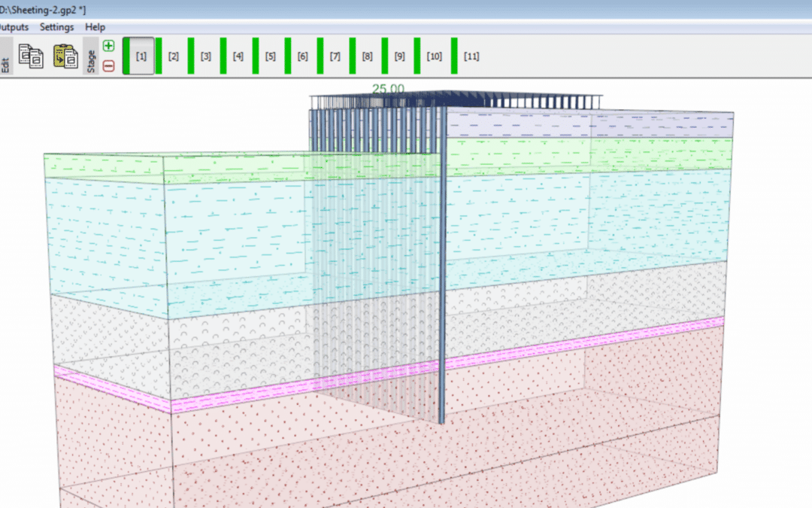The height and width of the screenshot is (508, 812).
Task: Select stage [10] tab
Action: (x=434, y=56)
